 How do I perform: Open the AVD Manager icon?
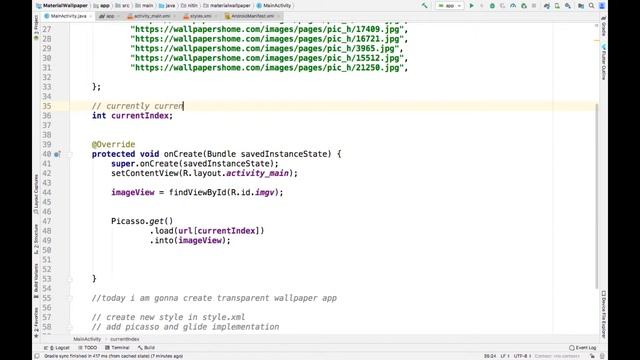[557, 6]
